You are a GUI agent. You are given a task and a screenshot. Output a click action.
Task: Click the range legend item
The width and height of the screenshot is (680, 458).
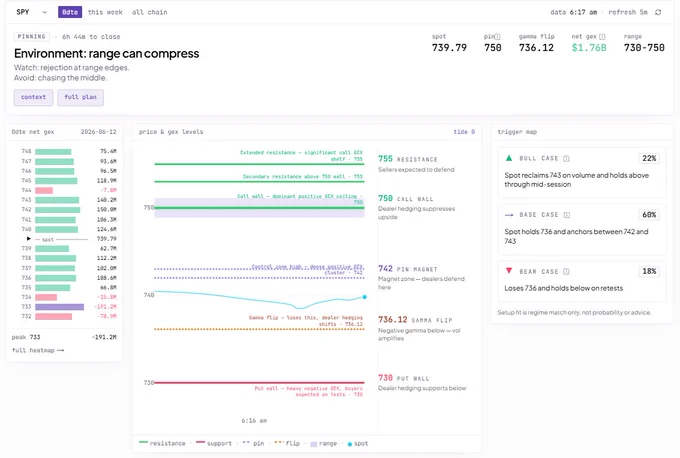324,443
